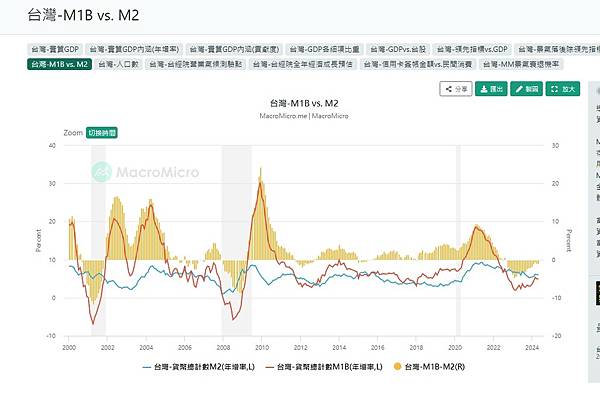Click the share (分享) icon button

(x=456, y=89)
